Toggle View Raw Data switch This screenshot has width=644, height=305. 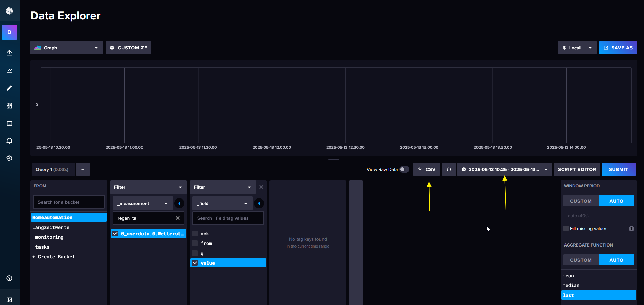click(404, 169)
